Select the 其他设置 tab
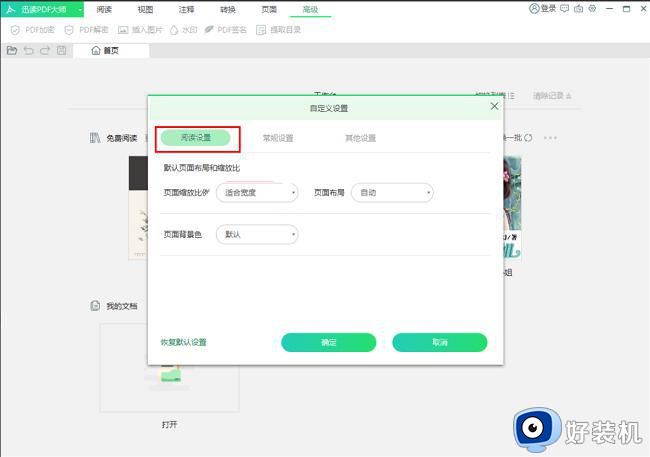Viewport: 650px width, 457px height. (361, 138)
